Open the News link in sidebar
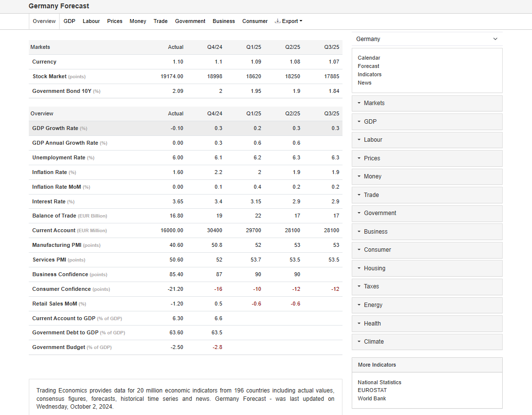This screenshot has height=415, width=532. pos(364,83)
